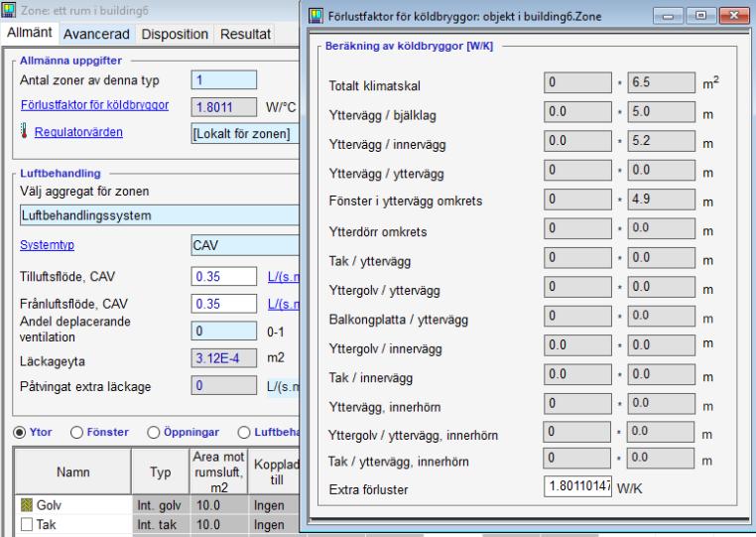Maximize the Förlustfaktor för köldbryggor dialog

700,16
